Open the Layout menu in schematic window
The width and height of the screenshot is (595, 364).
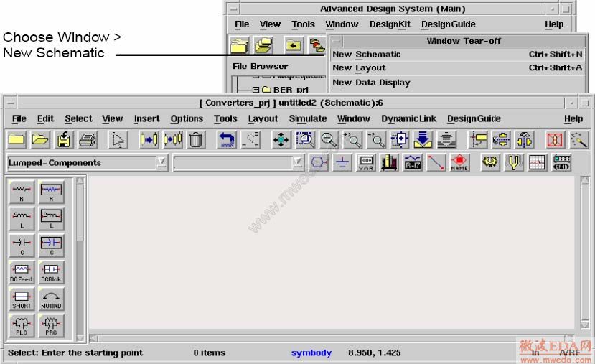coord(263,118)
